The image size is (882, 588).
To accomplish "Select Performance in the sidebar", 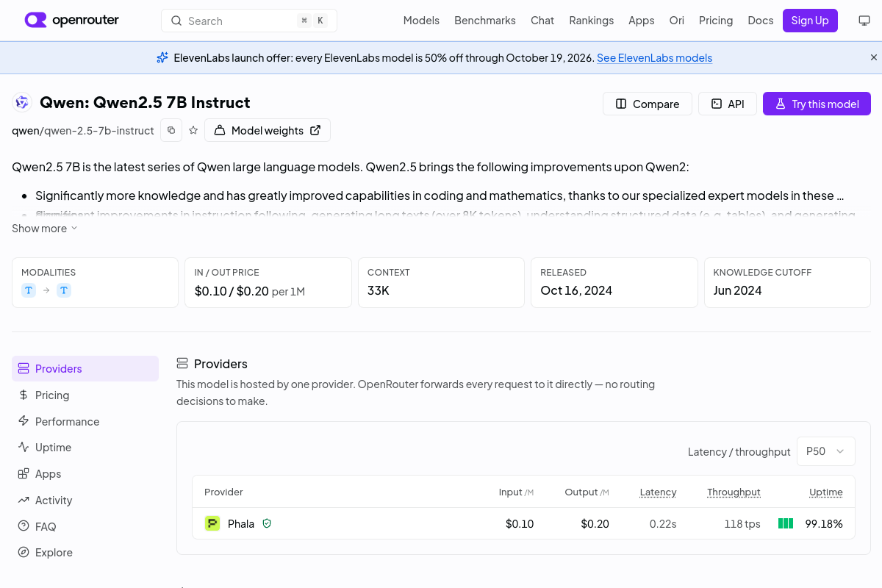I will (x=85, y=421).
